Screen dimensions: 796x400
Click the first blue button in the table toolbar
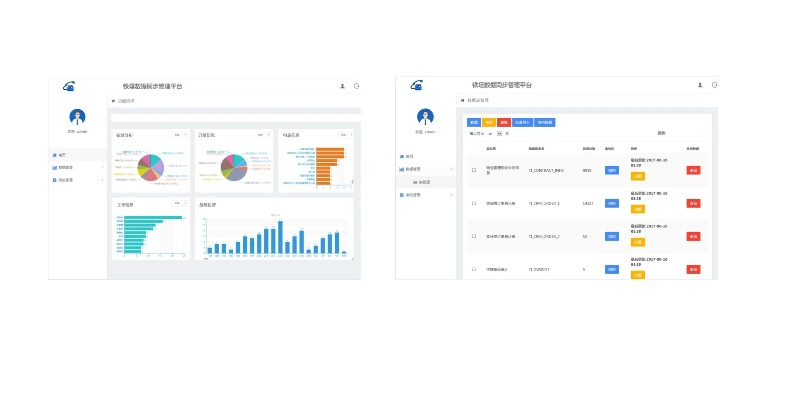click(474, 122)
